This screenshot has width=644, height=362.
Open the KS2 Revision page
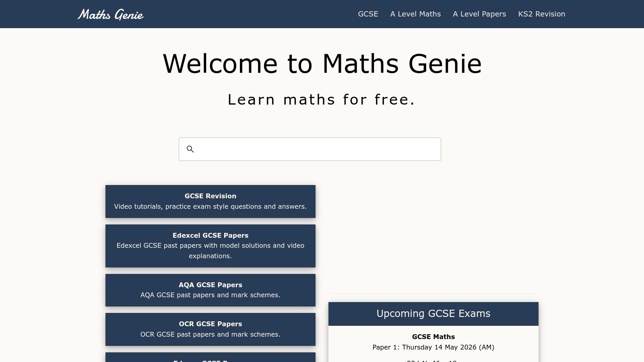point(542,14)
